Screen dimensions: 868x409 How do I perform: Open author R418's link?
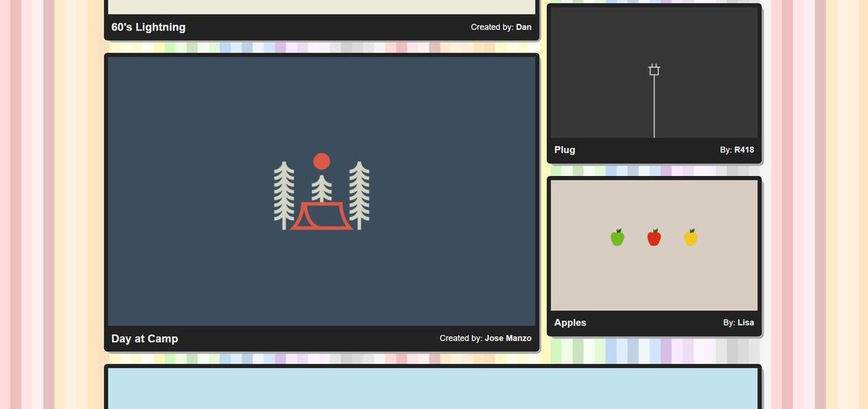[744, 150]
